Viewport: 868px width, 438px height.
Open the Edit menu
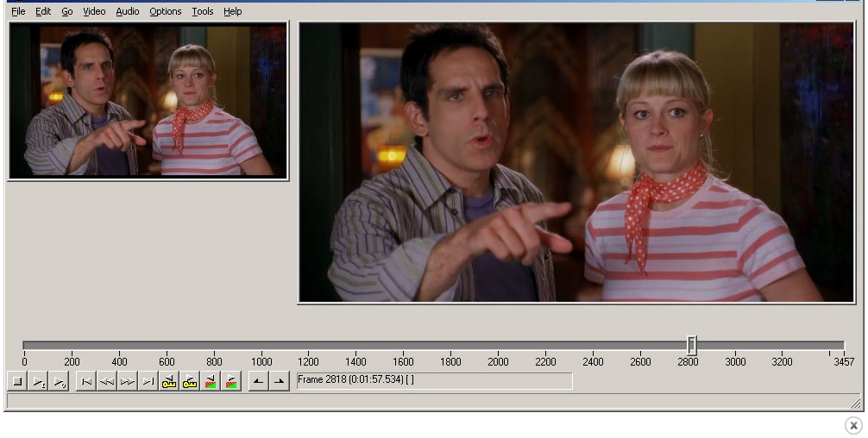point(43,11)
